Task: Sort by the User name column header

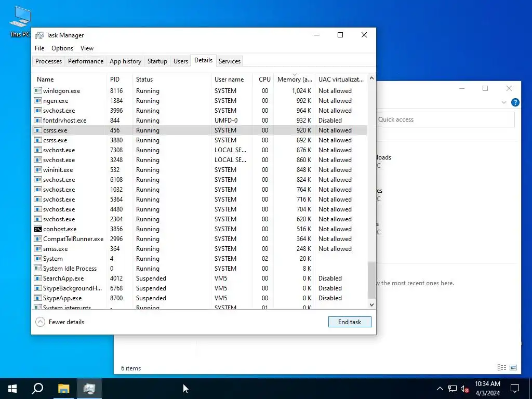Action: tap(232, 79)
